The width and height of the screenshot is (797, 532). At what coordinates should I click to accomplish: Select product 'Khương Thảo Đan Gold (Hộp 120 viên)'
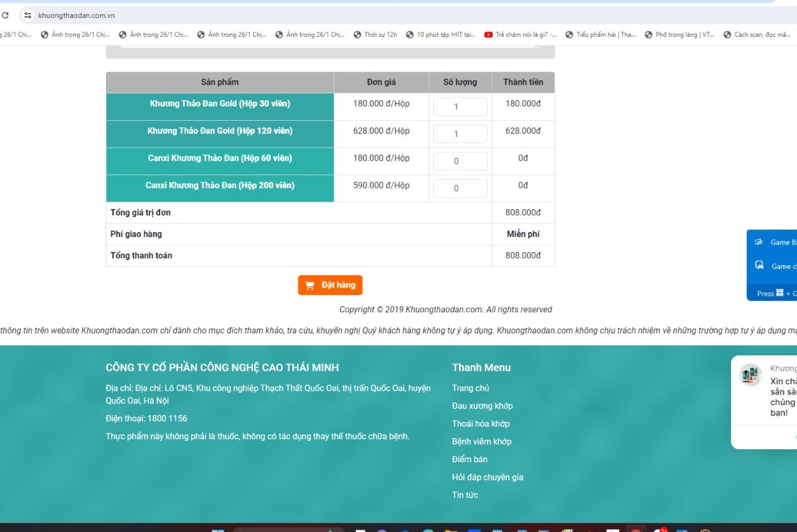(x=220, y=131)
